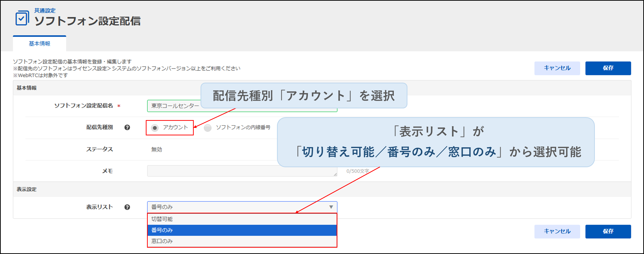
Task: Select the アカウント radio button
Action: tap(155, 128)
